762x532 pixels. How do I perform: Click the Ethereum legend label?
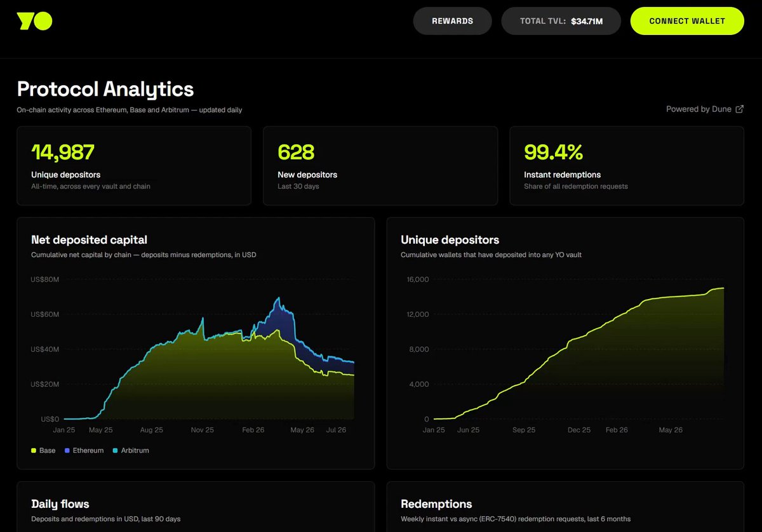click(x=88, y=451)
